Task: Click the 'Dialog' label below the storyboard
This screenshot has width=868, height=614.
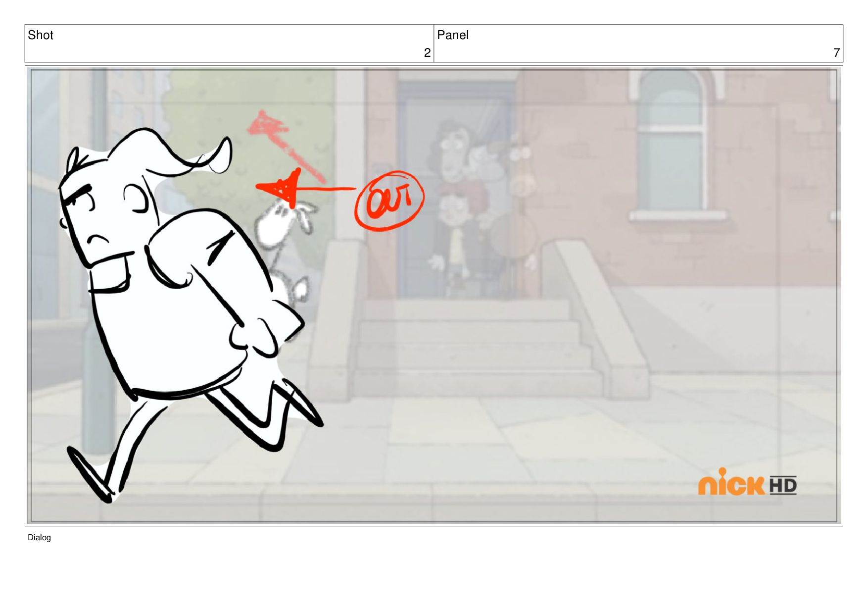Action: pyautogui.click(x=39, y=538)
